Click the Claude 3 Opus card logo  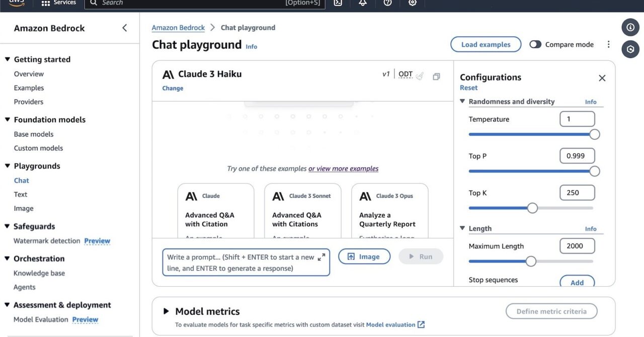(365, 196)
